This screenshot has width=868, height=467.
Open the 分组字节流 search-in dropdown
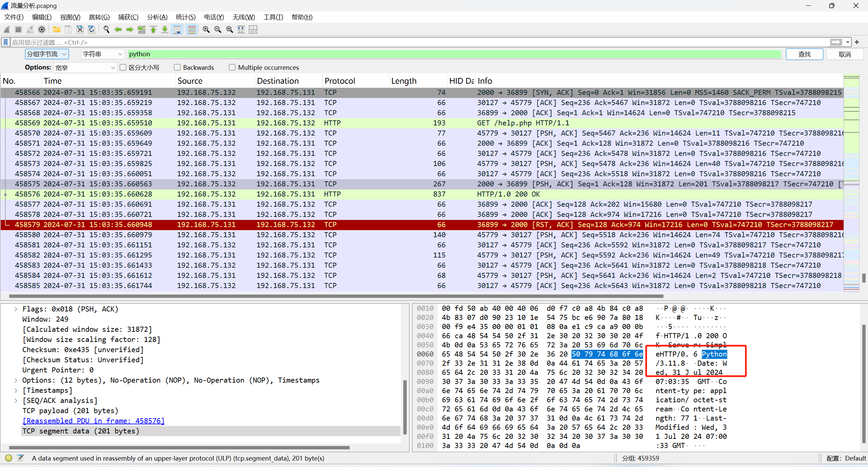[x=47, y=54]
